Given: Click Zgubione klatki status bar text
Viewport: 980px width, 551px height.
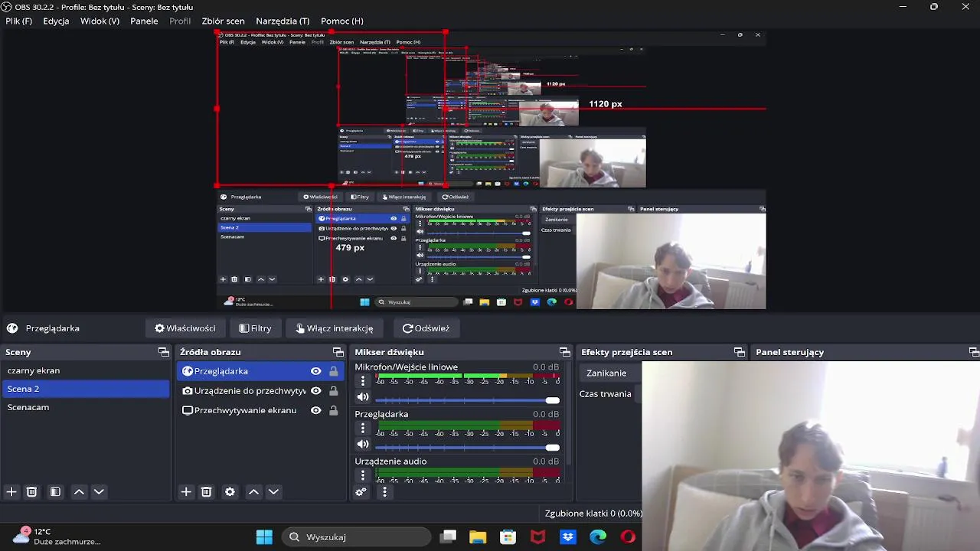Looking at the screenshot, I should tap(593, 514).
